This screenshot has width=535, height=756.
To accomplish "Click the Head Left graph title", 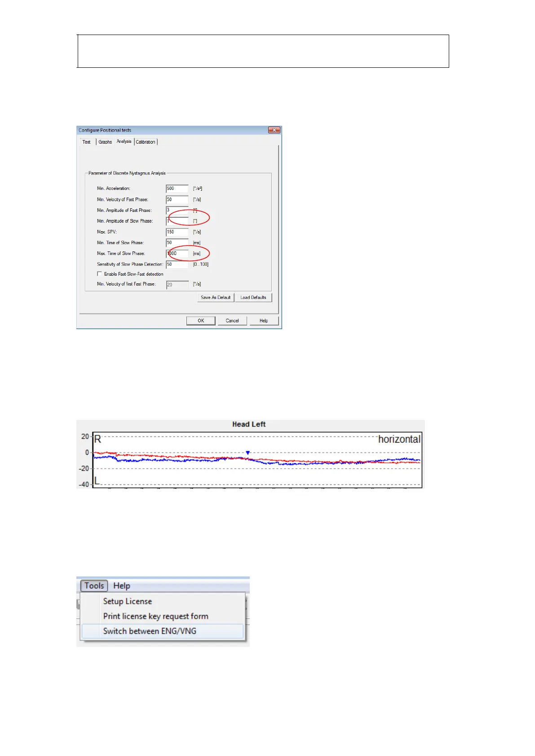I will coord(249,424).
